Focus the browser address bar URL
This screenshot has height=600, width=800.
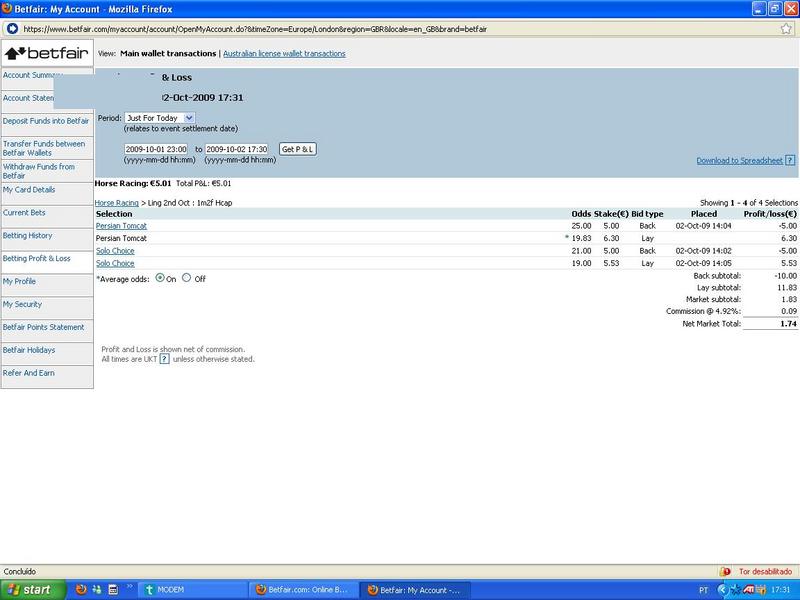click(x=255, y=29)
